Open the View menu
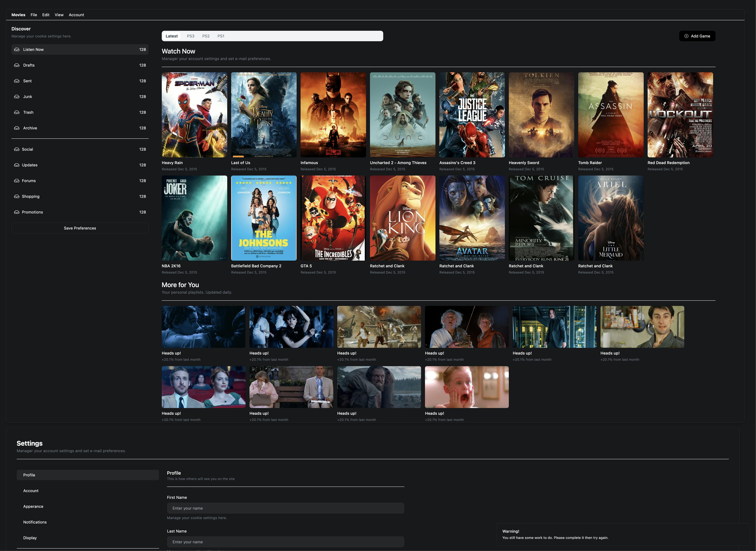This screenshot has height=551, width=756. coord(59,15)
